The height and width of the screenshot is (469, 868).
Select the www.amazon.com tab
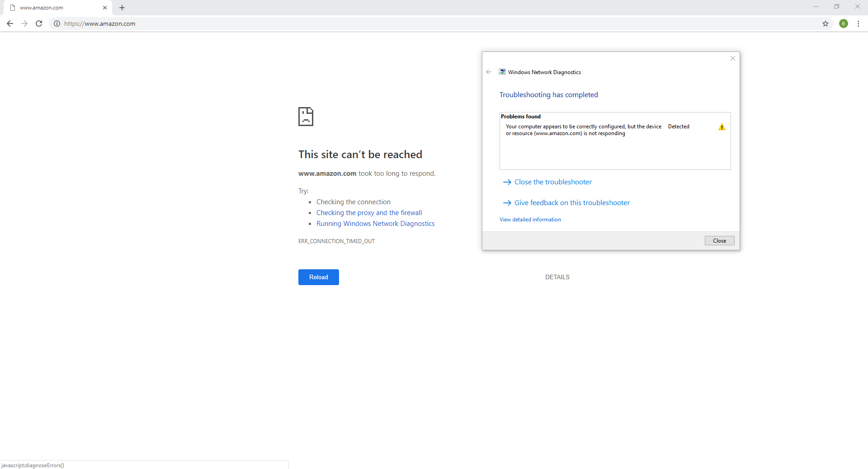[59, 8]
